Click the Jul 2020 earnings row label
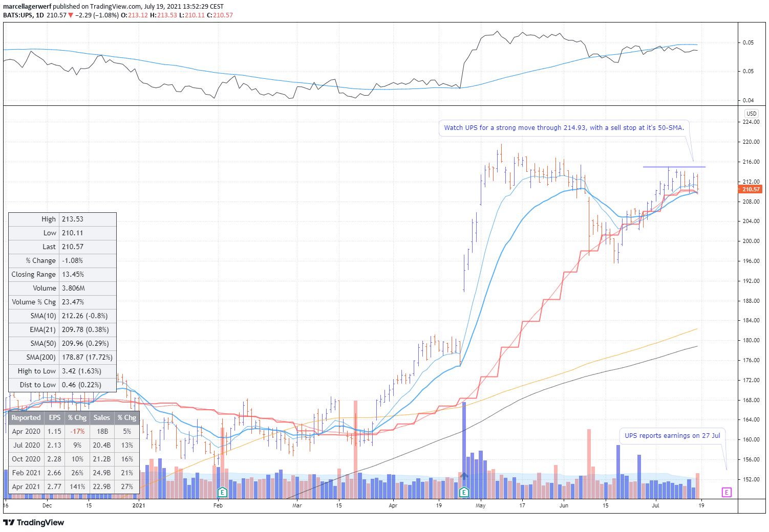 click(x=27, y=445)
